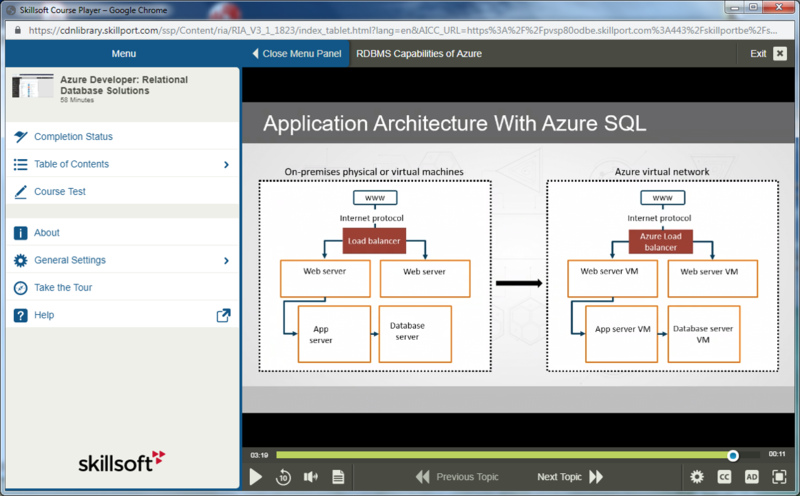Click the Take the Tour compass icon
The height and width of the screenshot is (496, 800).
click(20, 288)
